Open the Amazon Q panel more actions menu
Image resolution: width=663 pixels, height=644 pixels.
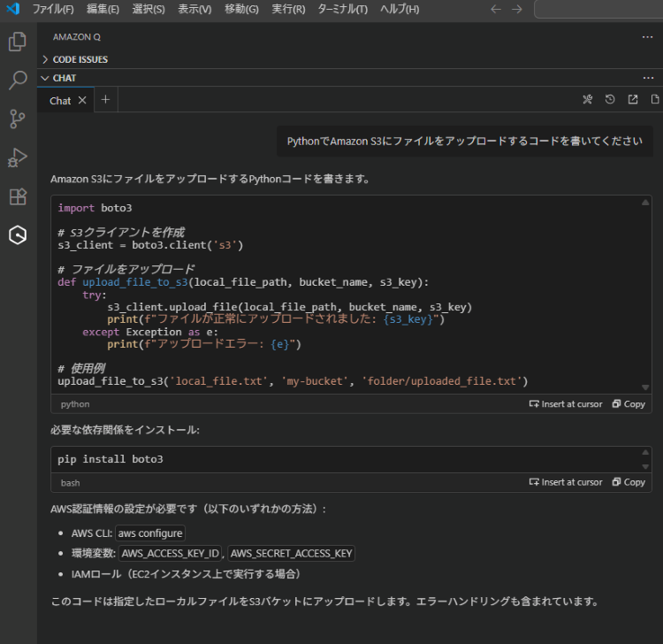(x=648, y=37)
